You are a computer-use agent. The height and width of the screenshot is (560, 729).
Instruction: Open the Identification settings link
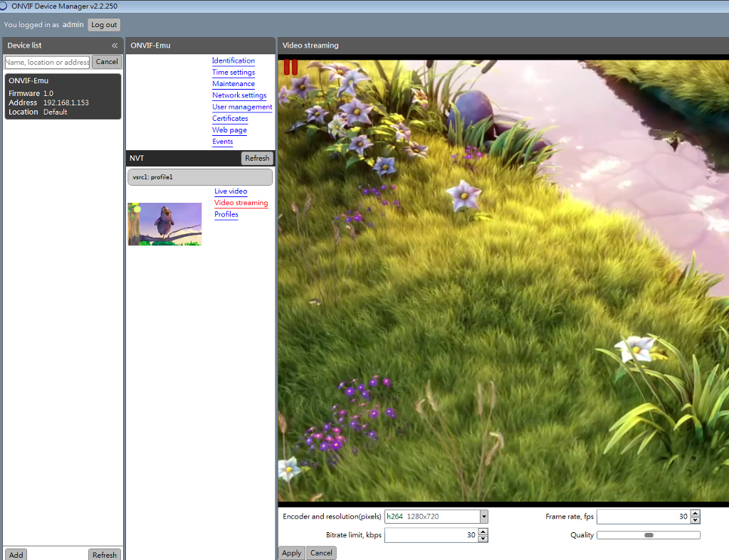(233, 61)
